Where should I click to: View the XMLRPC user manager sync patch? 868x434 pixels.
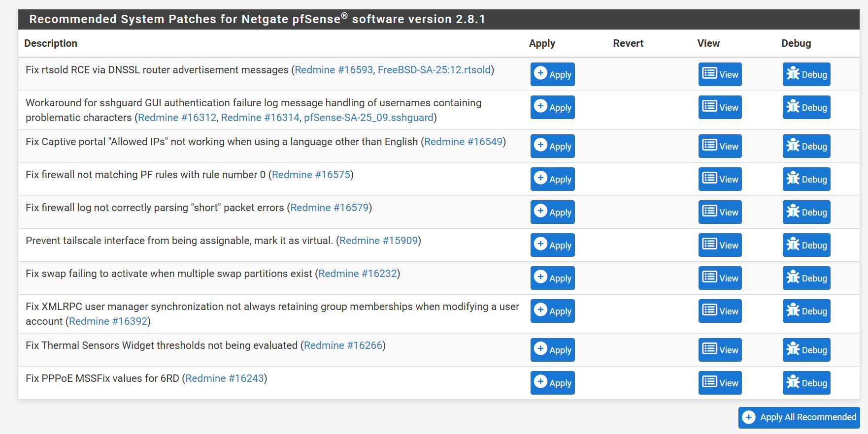(x=720, y=311)
